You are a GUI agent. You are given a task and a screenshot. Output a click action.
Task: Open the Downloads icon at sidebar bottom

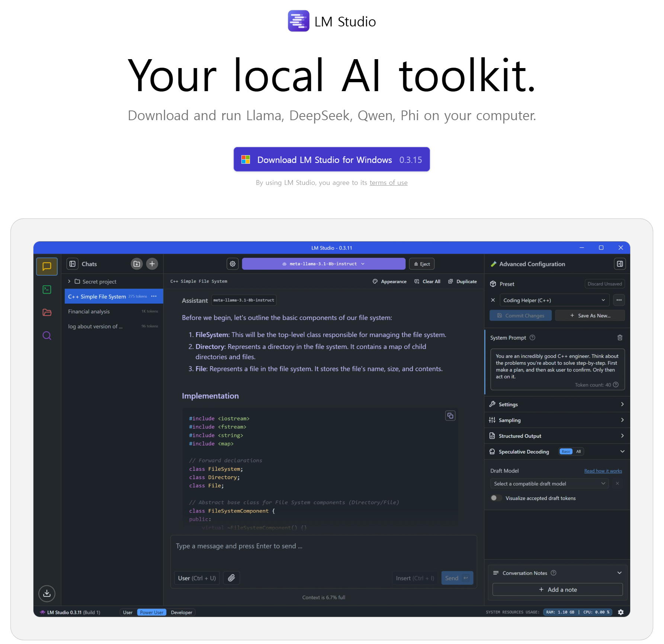[47, 593]
